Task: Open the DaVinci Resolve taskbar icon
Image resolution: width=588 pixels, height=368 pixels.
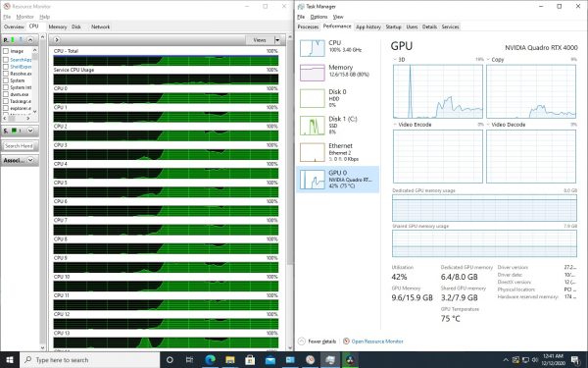Action: [350, 360]
